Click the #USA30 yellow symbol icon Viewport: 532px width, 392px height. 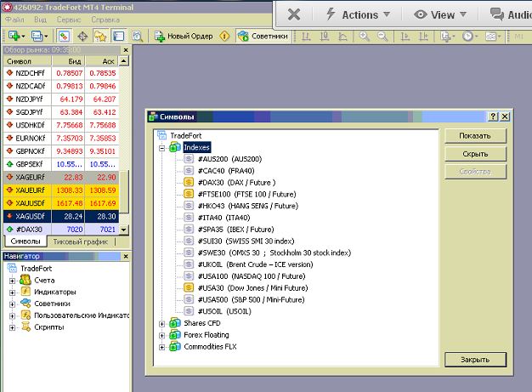tap(189, 287)
